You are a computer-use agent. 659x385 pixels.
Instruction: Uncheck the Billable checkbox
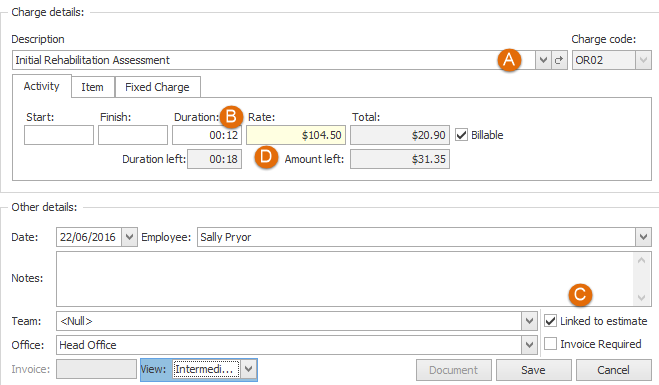pos(461,135)
